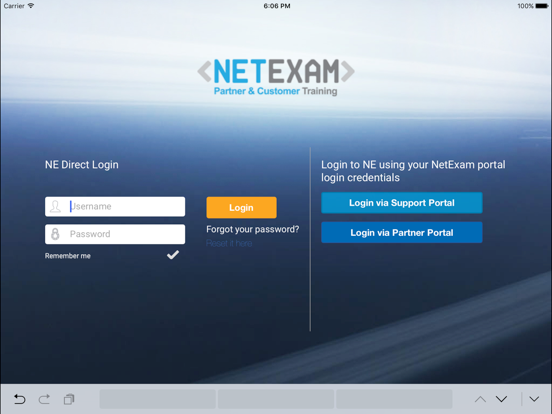Click the orange Login button
This screenshot has height=414, width=552.
point(242,207)
